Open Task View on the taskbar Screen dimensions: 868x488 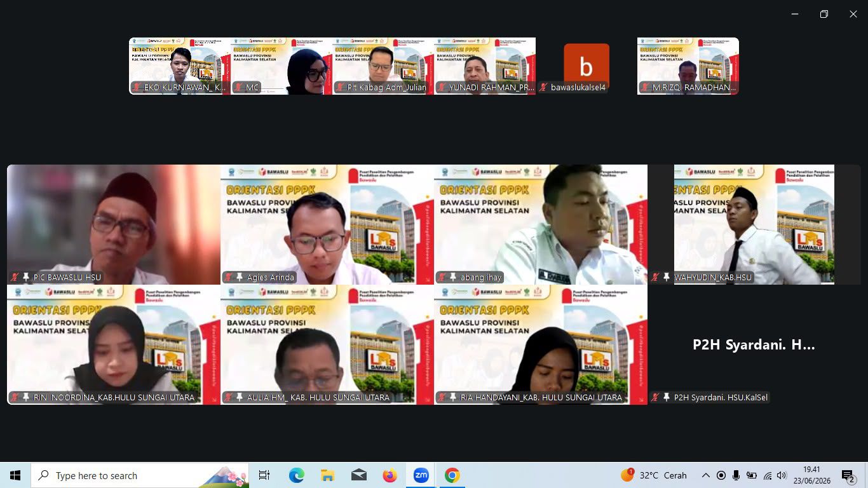(x=264, y=475)
